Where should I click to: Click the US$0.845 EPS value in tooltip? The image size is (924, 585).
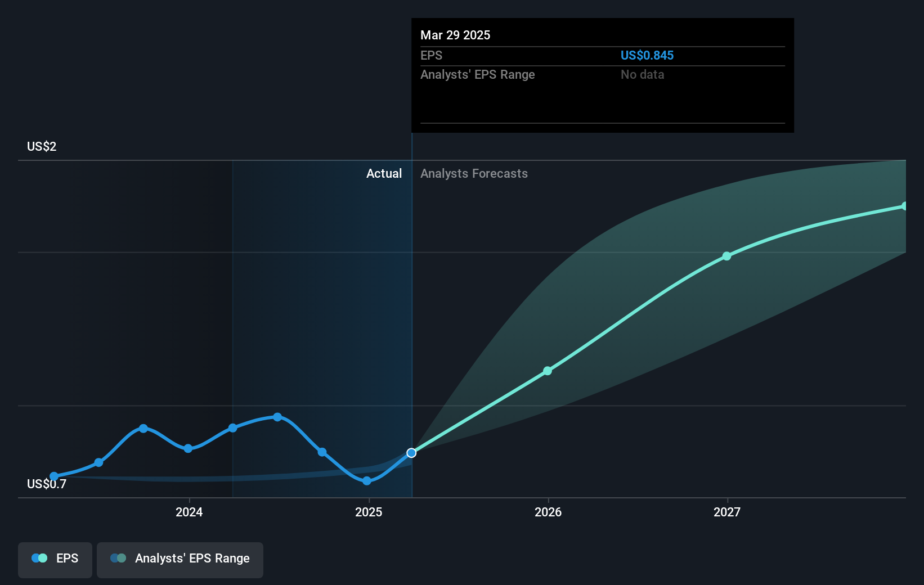pyautogui.click(x=647, y=55)
